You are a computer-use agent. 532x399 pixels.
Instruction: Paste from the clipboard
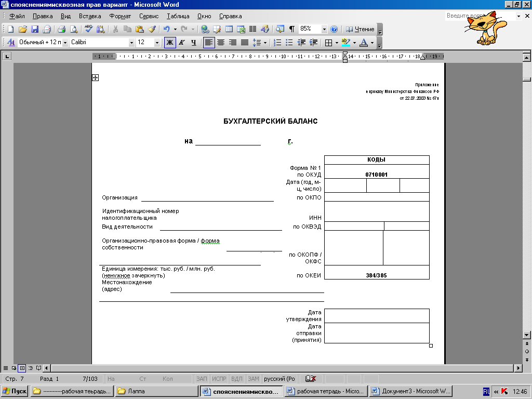click(139, 30)
